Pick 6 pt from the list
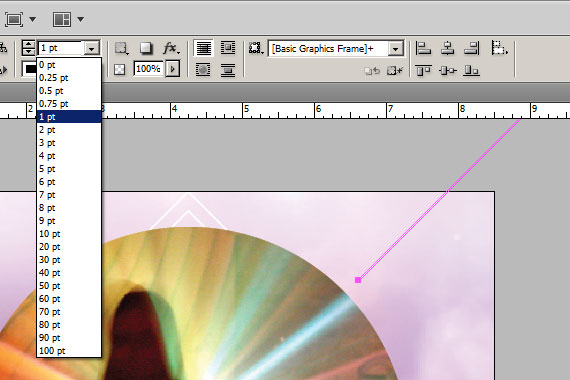The image size is (570, 380). click(x=69, y=182)
